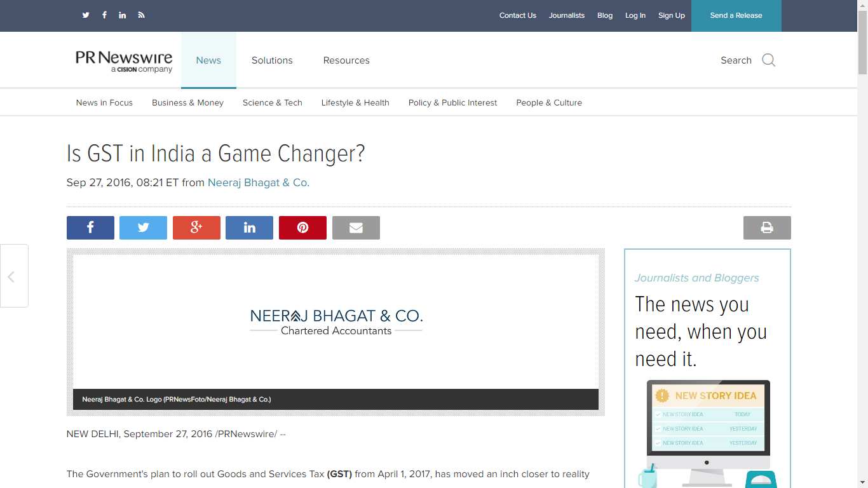
Task: Share article via Google Plus button
Action: [x=196, y=227]
